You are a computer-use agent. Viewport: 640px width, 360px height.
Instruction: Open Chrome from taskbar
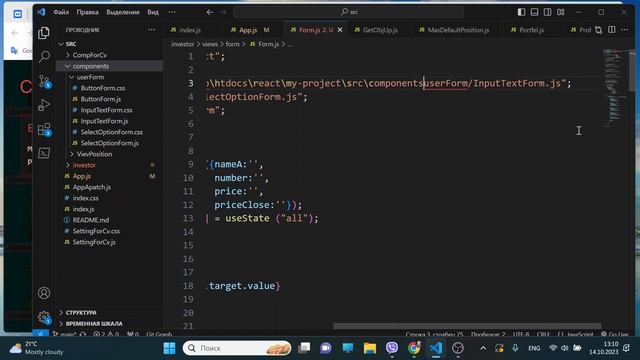414,348
